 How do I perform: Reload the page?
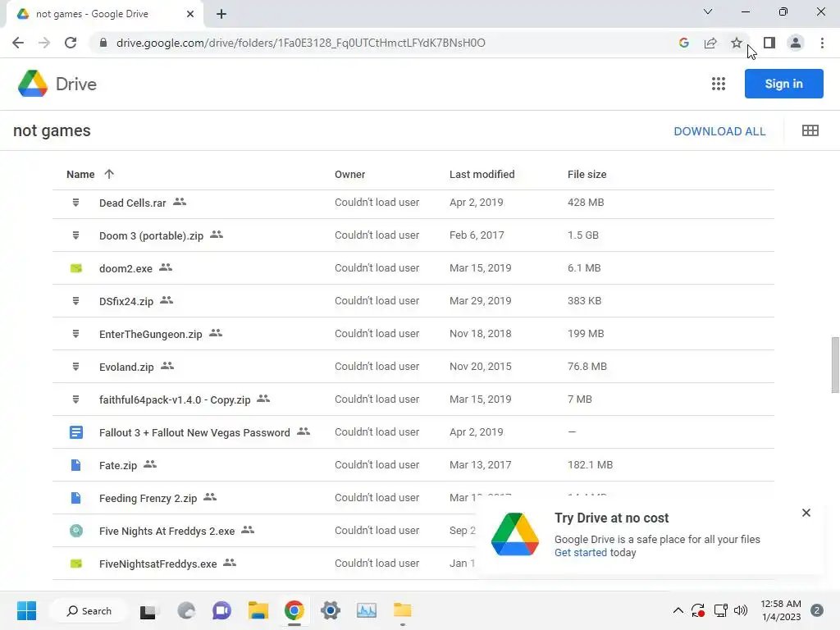click(x=71, y=43)
